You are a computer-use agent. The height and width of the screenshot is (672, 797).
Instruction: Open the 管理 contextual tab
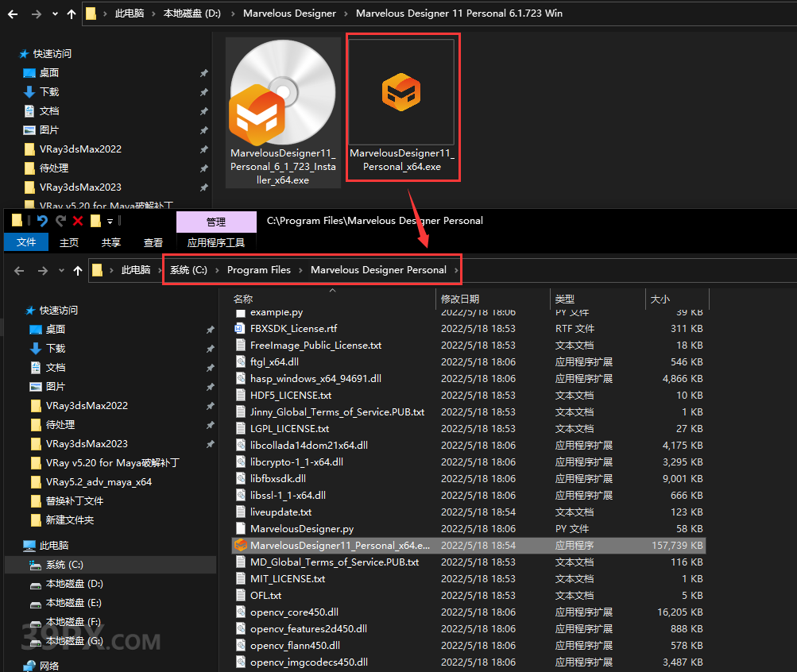pos(216,222)
